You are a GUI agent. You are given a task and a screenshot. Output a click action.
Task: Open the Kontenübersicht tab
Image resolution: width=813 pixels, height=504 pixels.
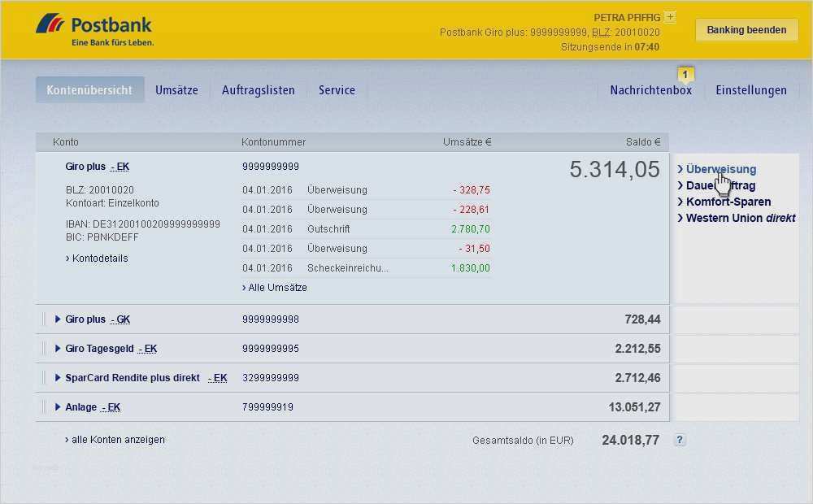point(89,89)
